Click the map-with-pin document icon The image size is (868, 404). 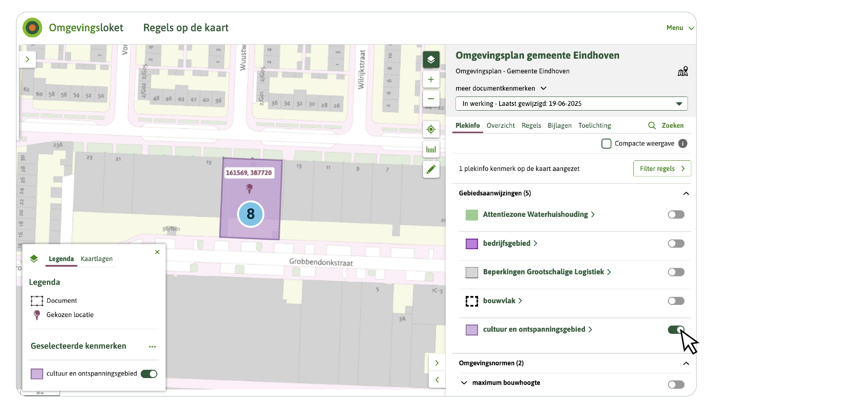coord(682,71)
